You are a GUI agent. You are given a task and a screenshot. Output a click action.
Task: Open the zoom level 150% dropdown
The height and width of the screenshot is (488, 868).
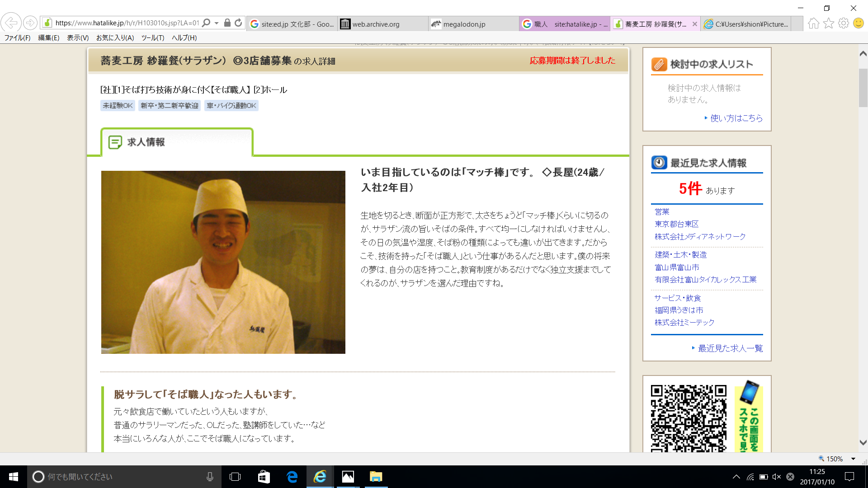point(853,459)
